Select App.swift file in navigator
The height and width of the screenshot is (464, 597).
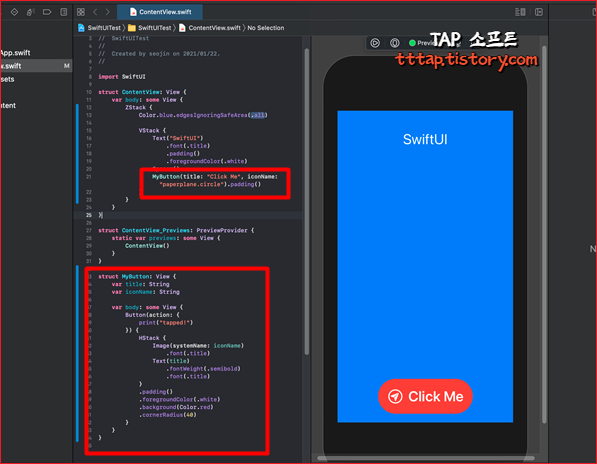tap(15, 53)
